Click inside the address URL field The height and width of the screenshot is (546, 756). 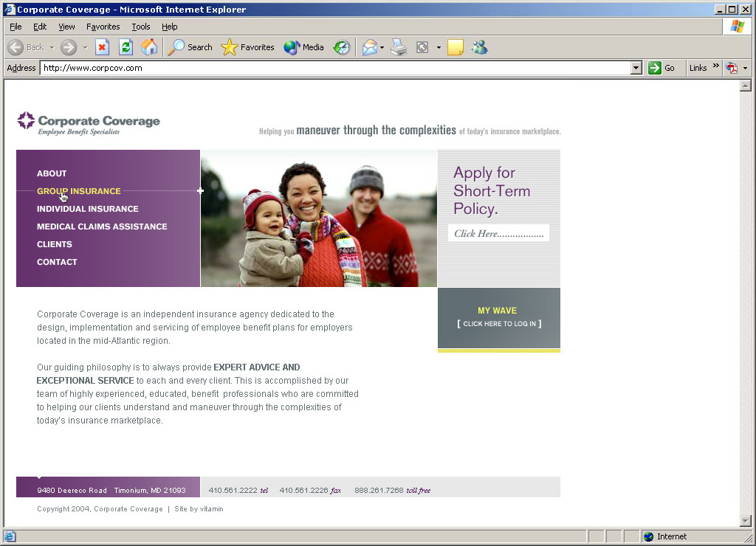(x=332, y=68)
